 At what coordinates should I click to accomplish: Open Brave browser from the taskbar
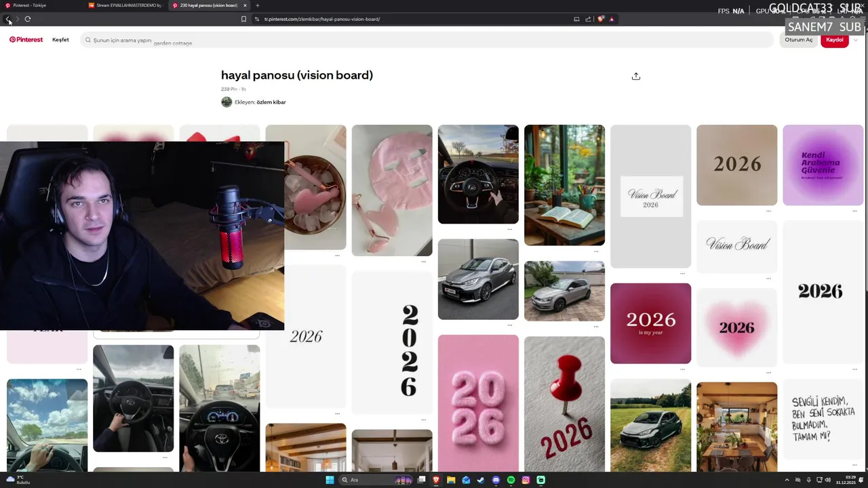coord(436,480)
